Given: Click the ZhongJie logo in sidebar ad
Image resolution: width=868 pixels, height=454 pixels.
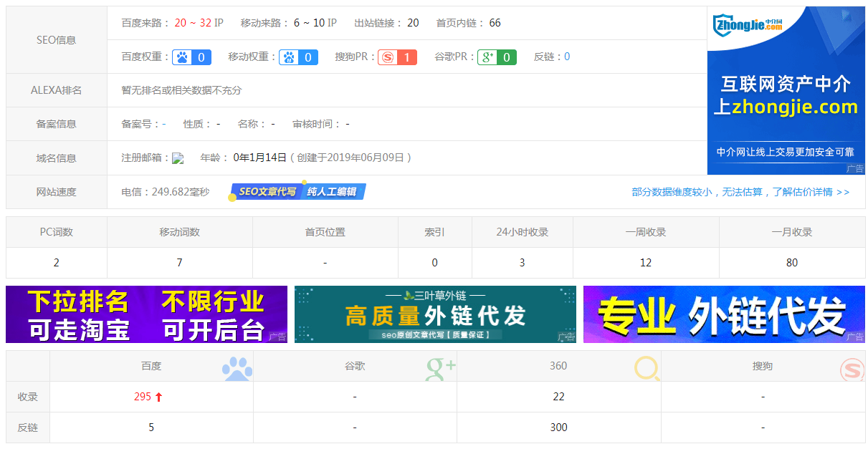Looking at the screenshot, I should [748, 26].
